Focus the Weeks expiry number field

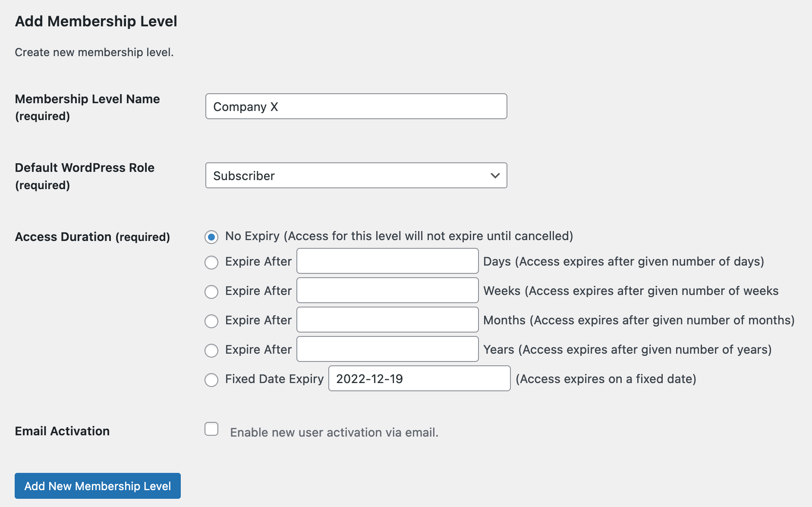coord(387,290)
